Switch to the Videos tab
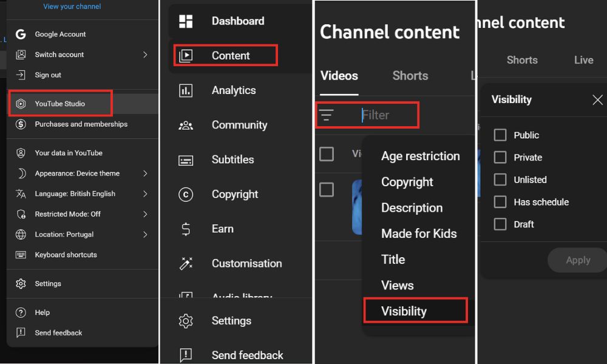This screenshot has height=364, width=607. (x=339, y=75)
